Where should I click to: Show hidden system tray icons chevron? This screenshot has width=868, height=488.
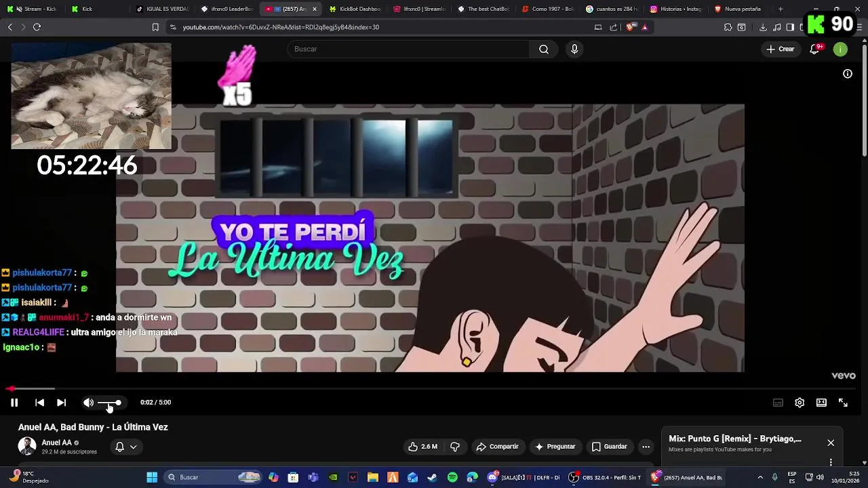(x=760, y=477)
